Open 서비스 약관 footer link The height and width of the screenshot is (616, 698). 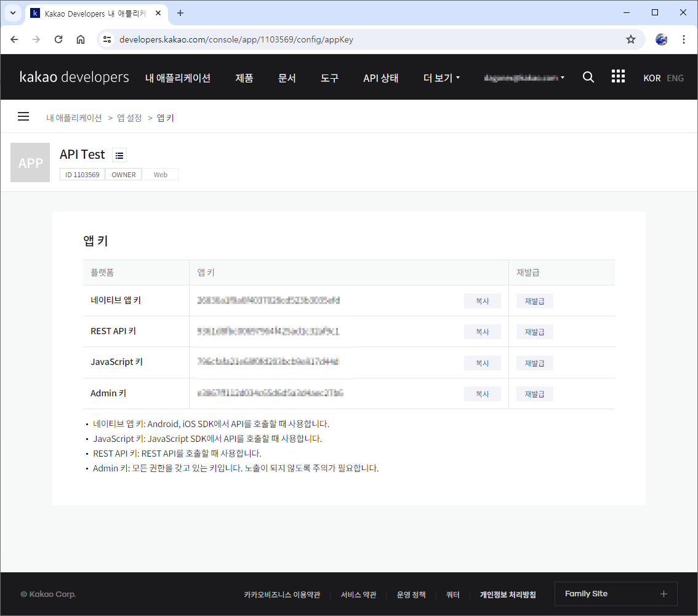coord(358,594)
